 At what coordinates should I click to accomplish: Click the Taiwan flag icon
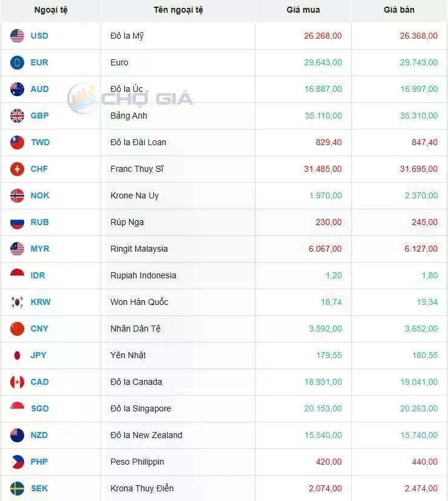pos(18,142)
